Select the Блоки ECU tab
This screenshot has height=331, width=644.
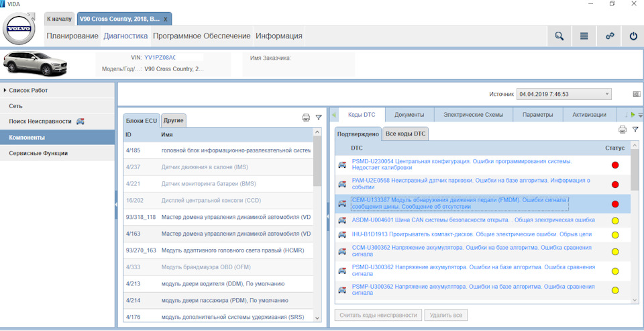tap(142, 120)
